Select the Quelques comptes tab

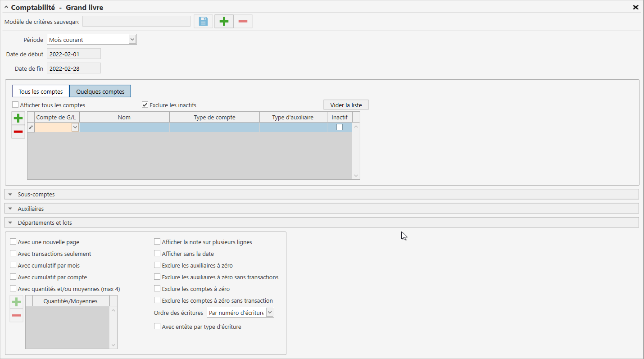(x=100, y=91)
